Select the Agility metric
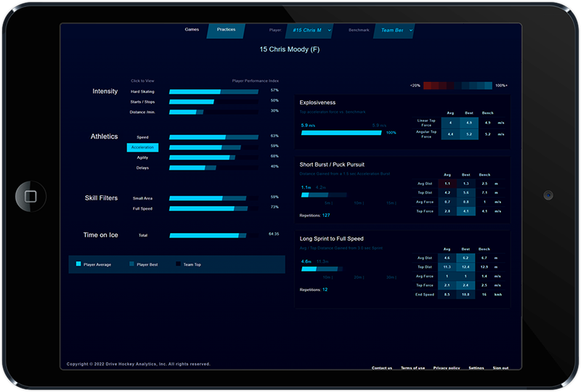 (x=142, y=158)
